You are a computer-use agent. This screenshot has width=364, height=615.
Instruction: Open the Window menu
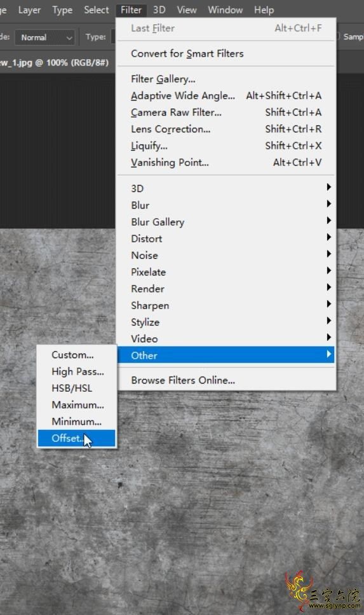coord(226,10)
